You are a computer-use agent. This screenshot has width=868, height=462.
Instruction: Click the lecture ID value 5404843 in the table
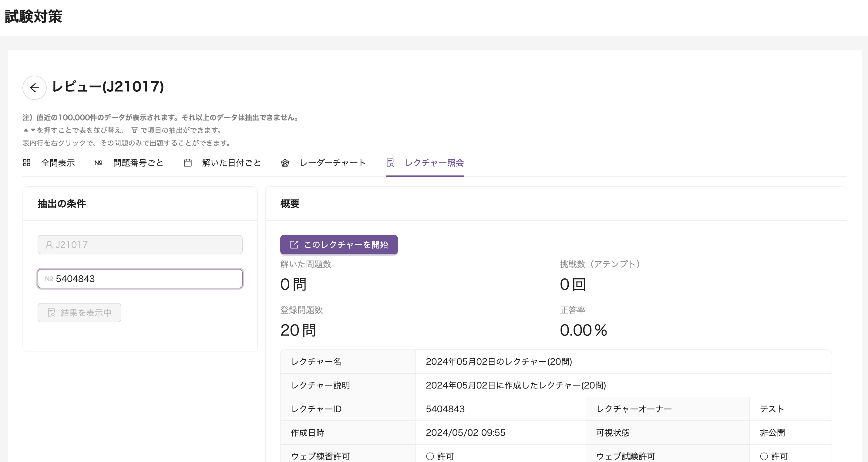tap(445, 409)
